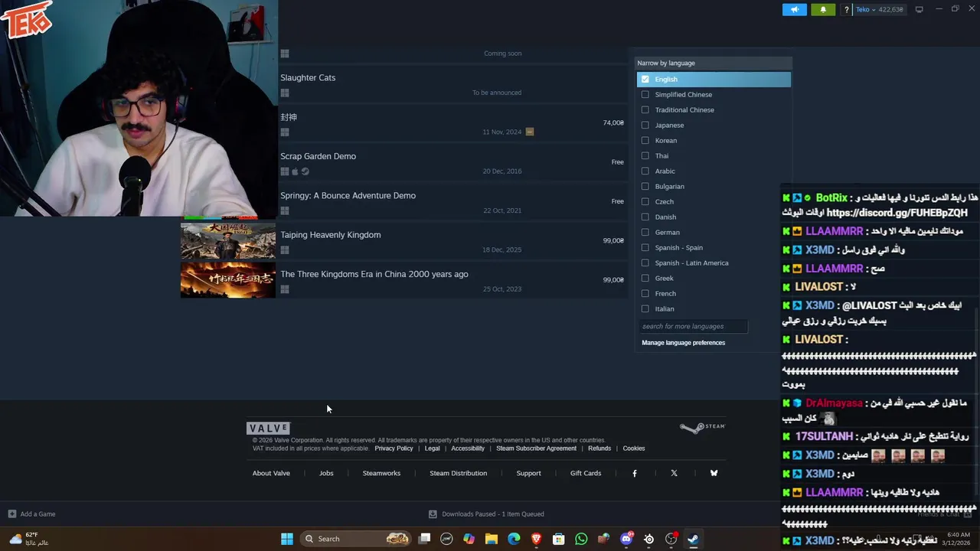Open the Windows Start menu

coord(286,539)
